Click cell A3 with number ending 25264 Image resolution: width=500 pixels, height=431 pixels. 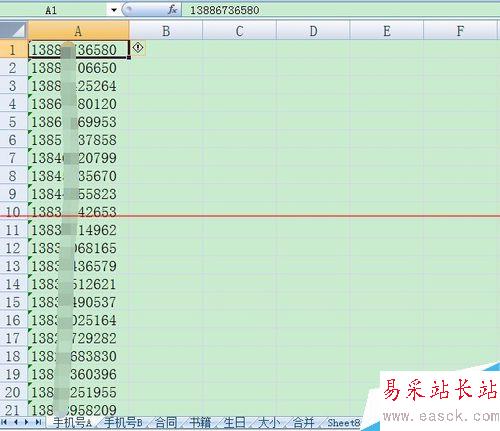pos(78,86)
